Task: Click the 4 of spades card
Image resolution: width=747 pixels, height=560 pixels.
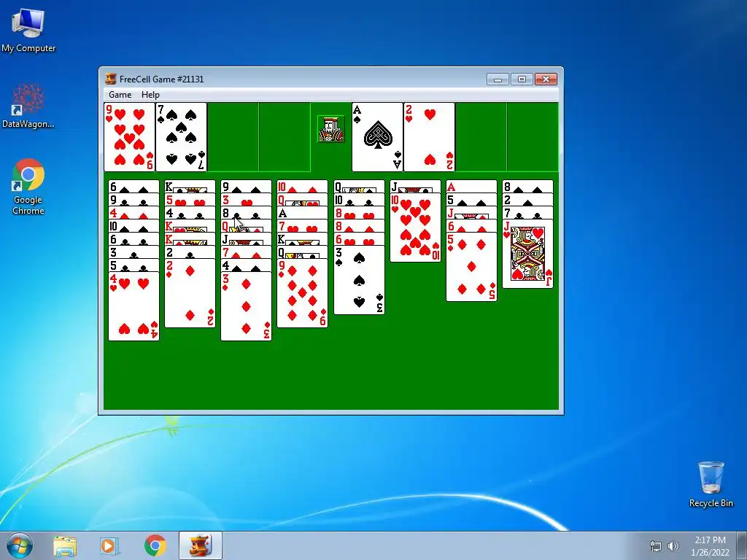Action: (x=247, y=265)
